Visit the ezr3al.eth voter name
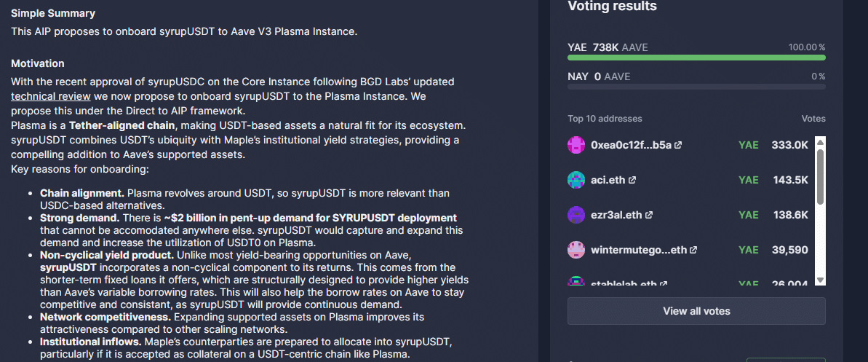Screen dimensions: 868x362 (616, 215)
